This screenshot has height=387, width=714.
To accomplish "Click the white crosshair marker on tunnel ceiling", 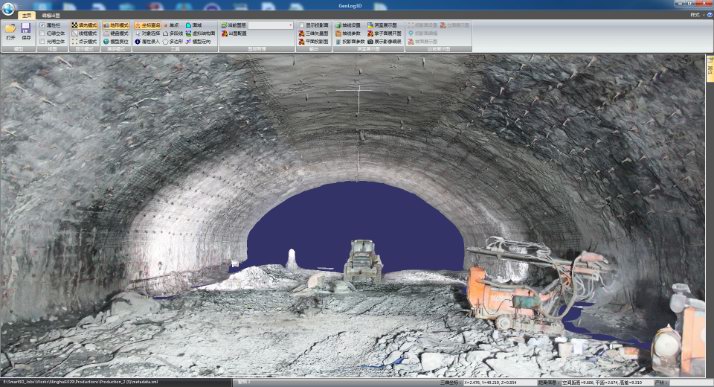I will coord(358,91).
